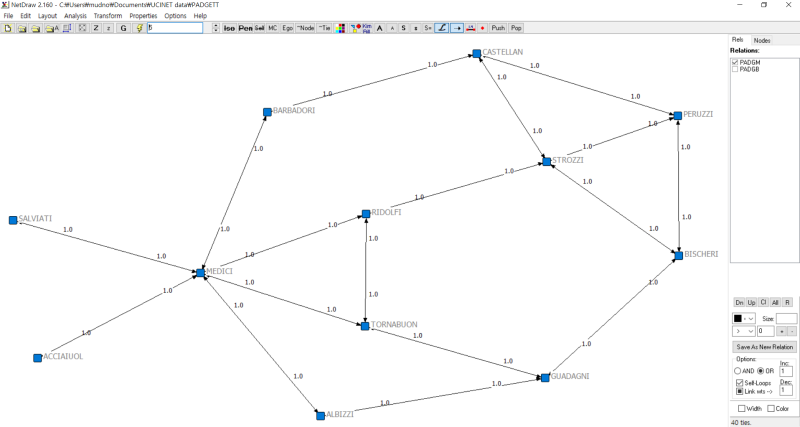Screen dimensions: 800x427
Task: Click the small s node size icon
Action: pos(415,28)
